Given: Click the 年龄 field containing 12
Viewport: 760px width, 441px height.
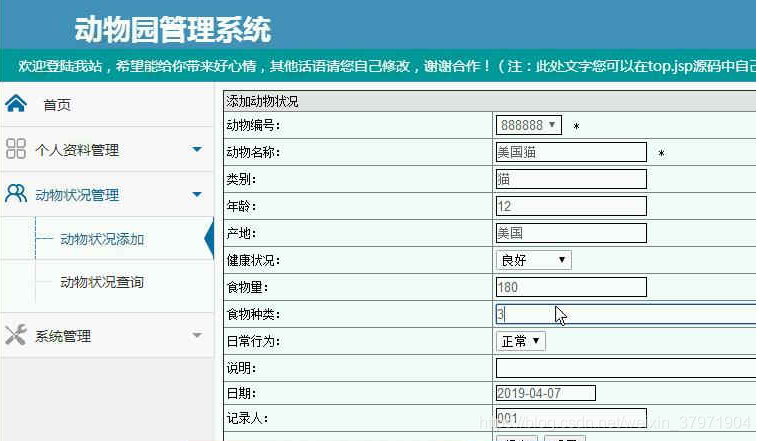Looking at the screenshot, I should click(x=571, y=206).
